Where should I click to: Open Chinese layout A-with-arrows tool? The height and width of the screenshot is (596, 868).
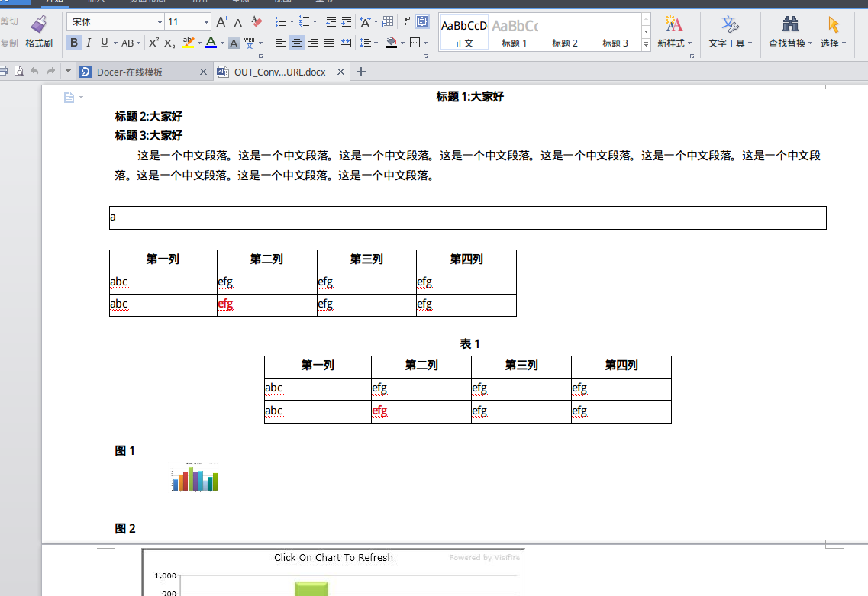[366, 22]
